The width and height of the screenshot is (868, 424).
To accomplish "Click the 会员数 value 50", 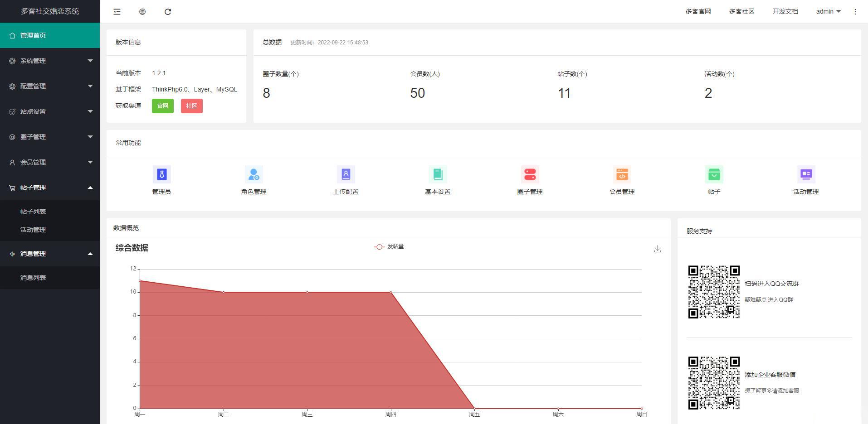I will coord(418,93).
